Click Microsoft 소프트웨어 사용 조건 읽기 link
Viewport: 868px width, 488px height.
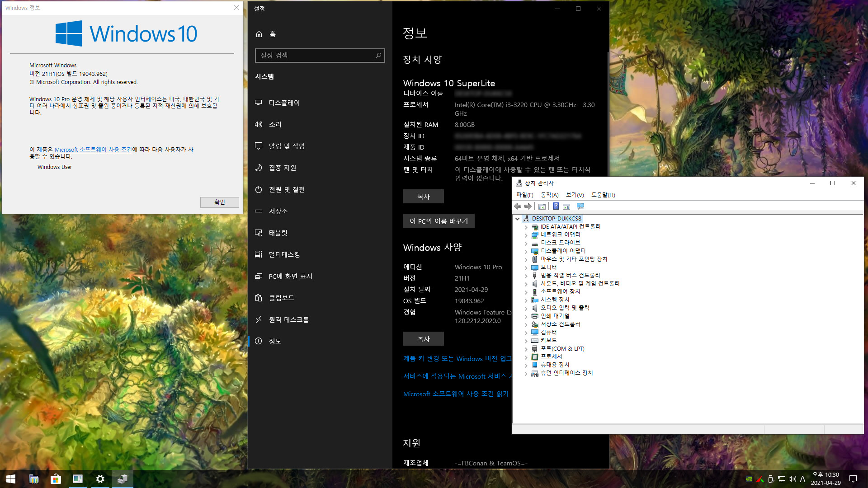pos(456,394)
